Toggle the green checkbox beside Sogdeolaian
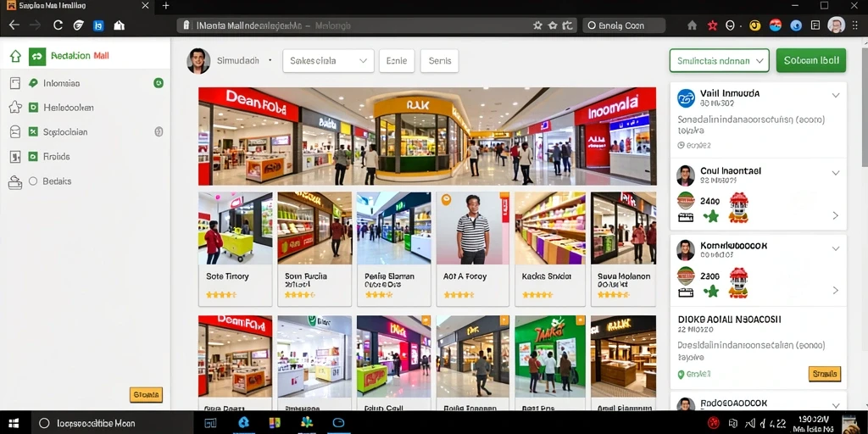Viewport: 868px width, 434px height. (33, 131)
